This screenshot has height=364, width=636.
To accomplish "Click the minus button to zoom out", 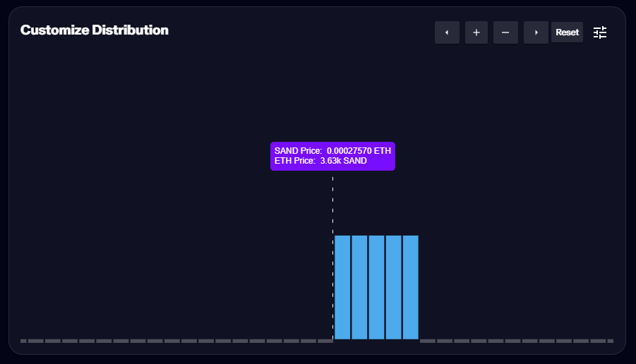I will pyautogui.click(x=505, y=32).
